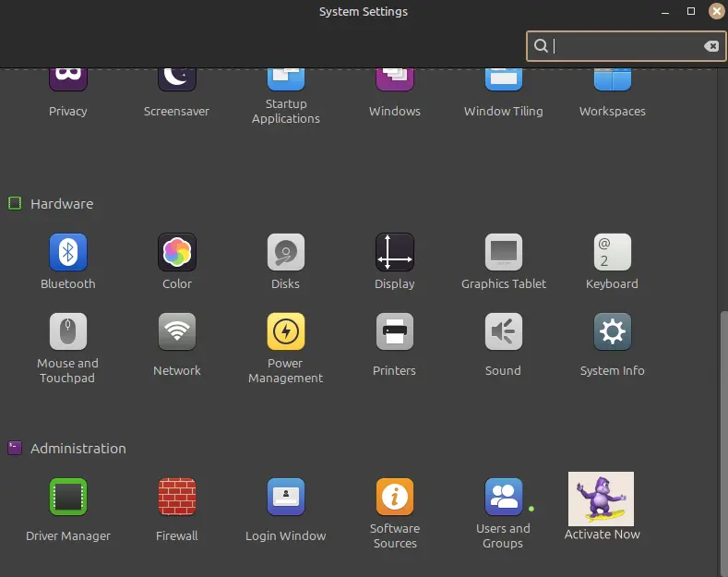728x577 pixels.
Task: Open Bluetooth settings
Action: pos(67,252)
